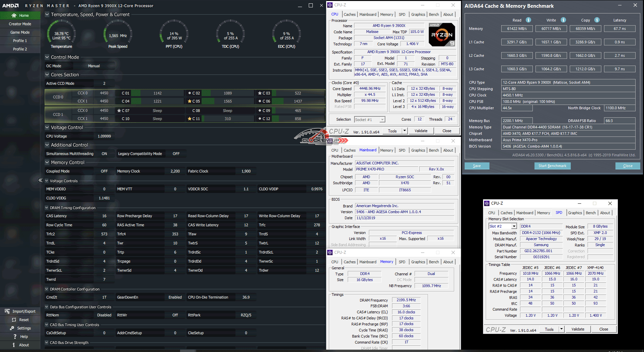Toggle Coupled Mode under Memory Control
The image size is (644, 352).
[x=104, y=171]
